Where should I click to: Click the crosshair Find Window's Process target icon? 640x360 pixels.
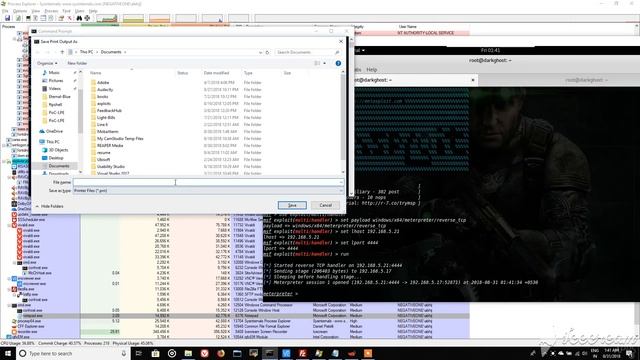[87, 18]
